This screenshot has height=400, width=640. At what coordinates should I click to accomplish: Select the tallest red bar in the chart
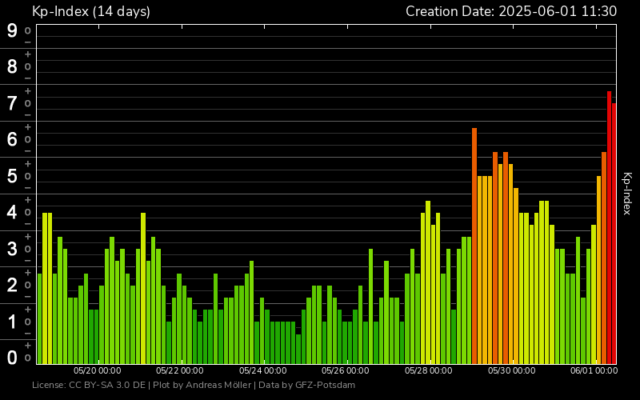click(x=609, y=226)
